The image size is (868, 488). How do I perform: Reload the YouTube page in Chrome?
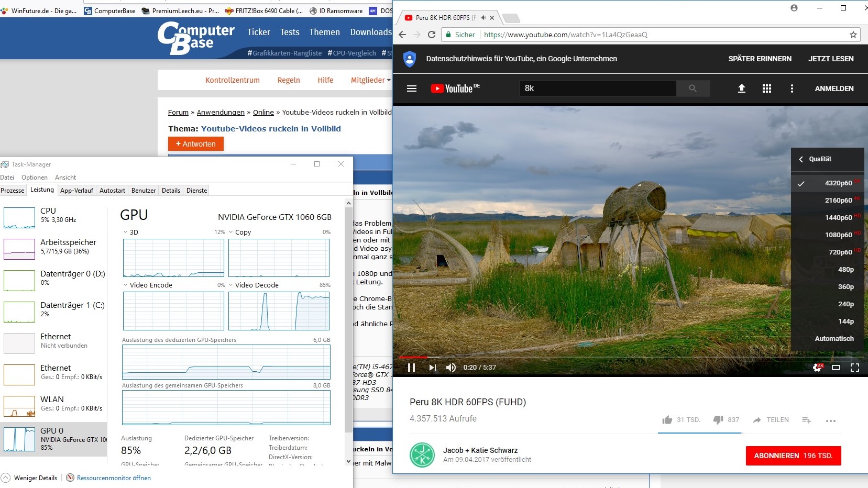[x=432, y=35]
